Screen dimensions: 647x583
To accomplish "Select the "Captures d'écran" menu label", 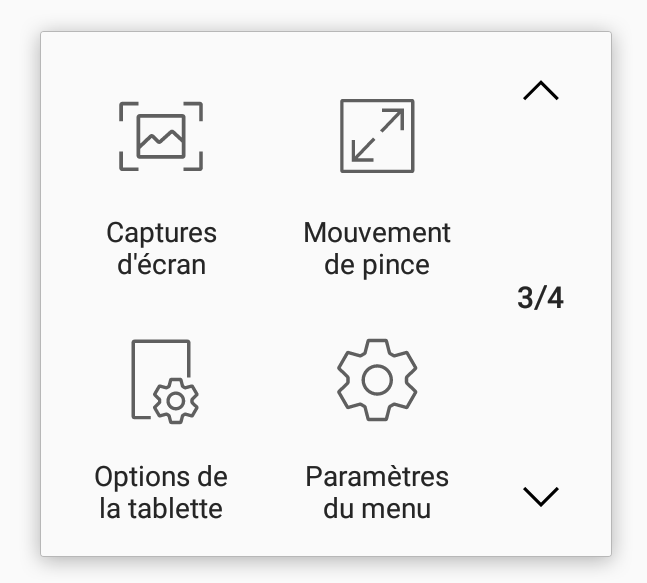I will pyautogui.click(x=161, y=248).
